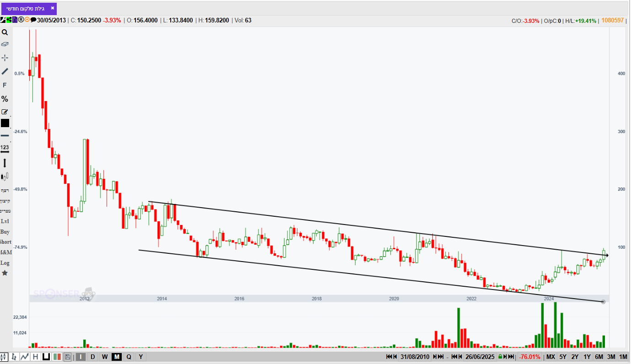Switch to OHLC bar chart type

point(14,357)
